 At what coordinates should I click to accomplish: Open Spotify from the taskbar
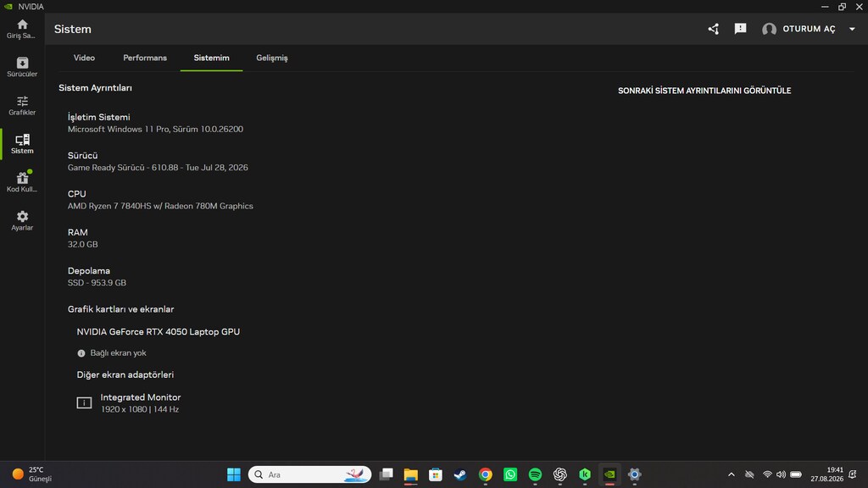click(x=535, y=474)
